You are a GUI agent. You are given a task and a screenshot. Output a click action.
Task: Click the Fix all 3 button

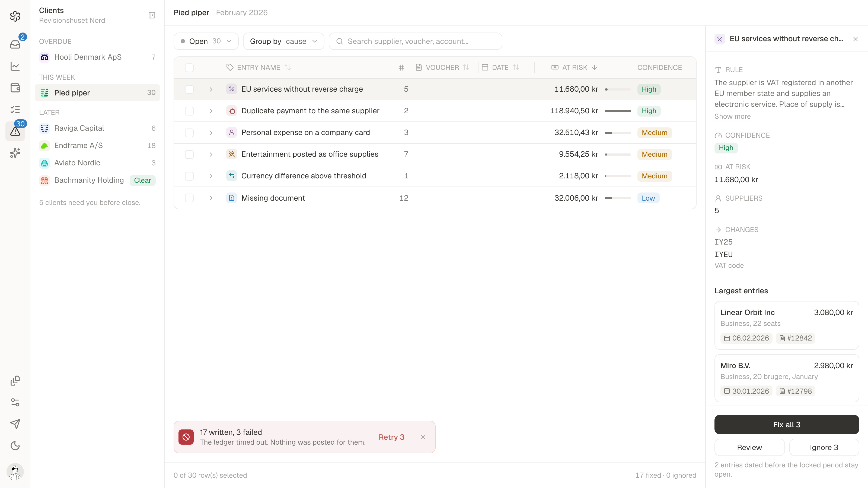click(786, 424)
